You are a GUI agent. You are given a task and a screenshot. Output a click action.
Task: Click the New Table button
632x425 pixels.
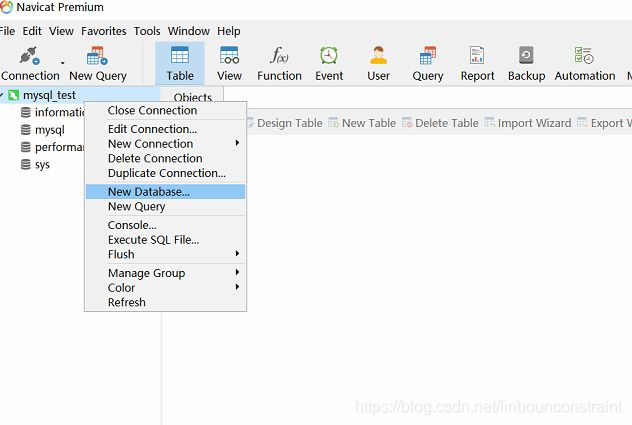[362, 123]
